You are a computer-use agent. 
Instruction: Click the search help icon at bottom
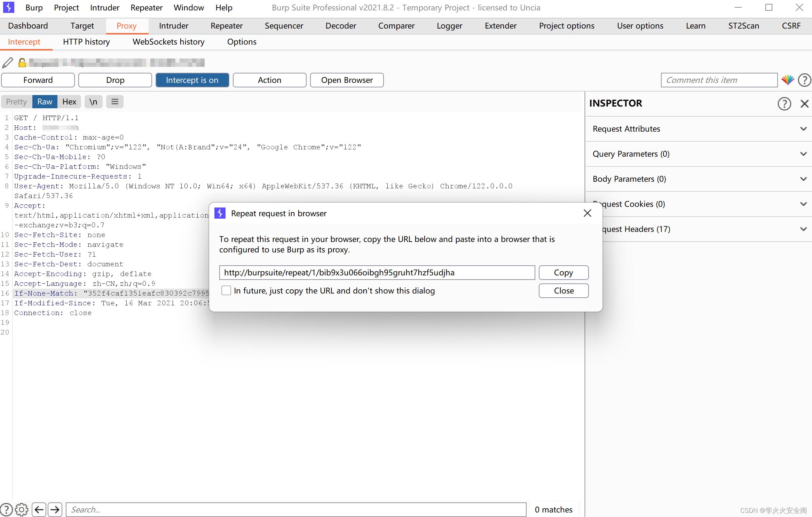[x=6, y=510]
